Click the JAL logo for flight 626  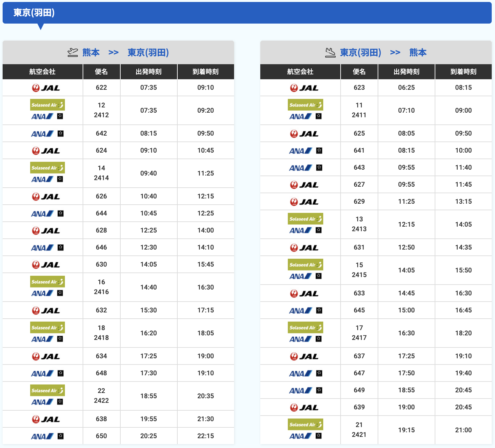click(x=46, y=196)
